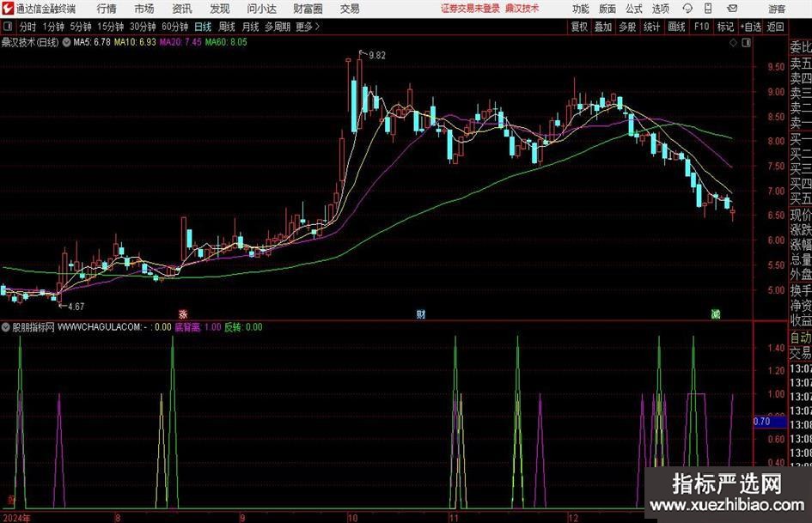812x523 pixels.
Task: Click the MA5: 6.78 indicator value
Action: click(x=92, y=42)
